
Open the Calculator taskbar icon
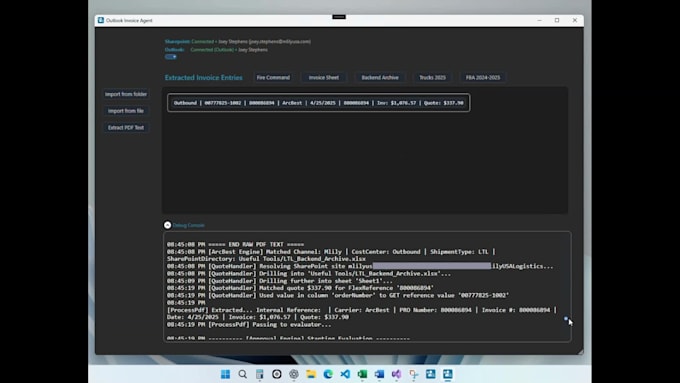[x=259, y=374]
